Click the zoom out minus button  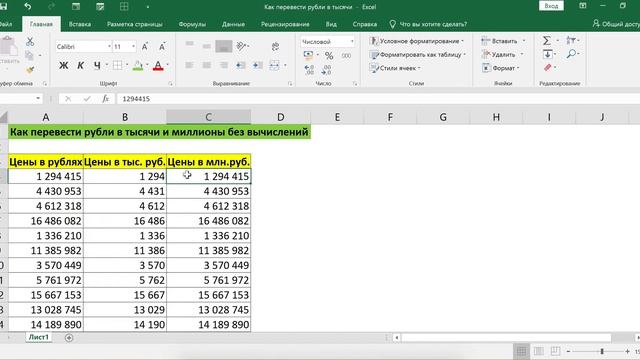(568, 351)
